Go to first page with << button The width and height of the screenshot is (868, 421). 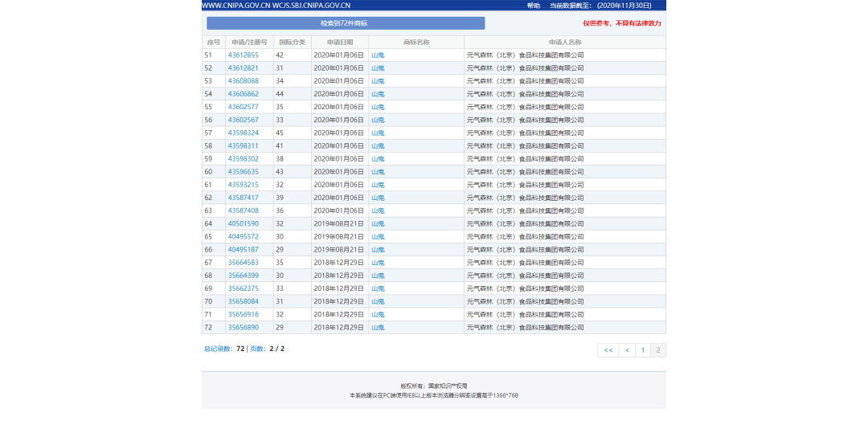click(x=608, y=350)
